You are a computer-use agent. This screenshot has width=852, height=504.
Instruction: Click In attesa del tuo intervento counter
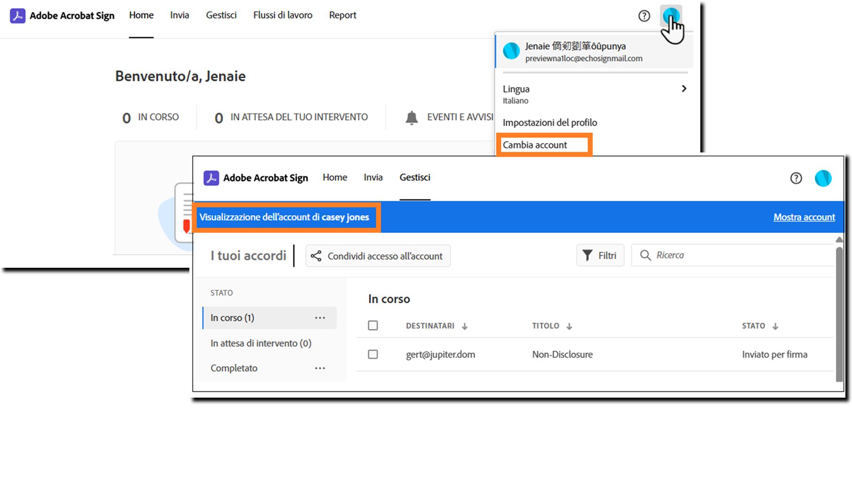click(x=291, y=117)
